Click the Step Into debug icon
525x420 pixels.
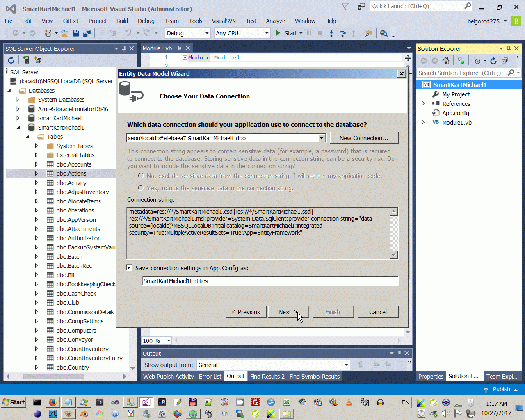tap(331, 33)
